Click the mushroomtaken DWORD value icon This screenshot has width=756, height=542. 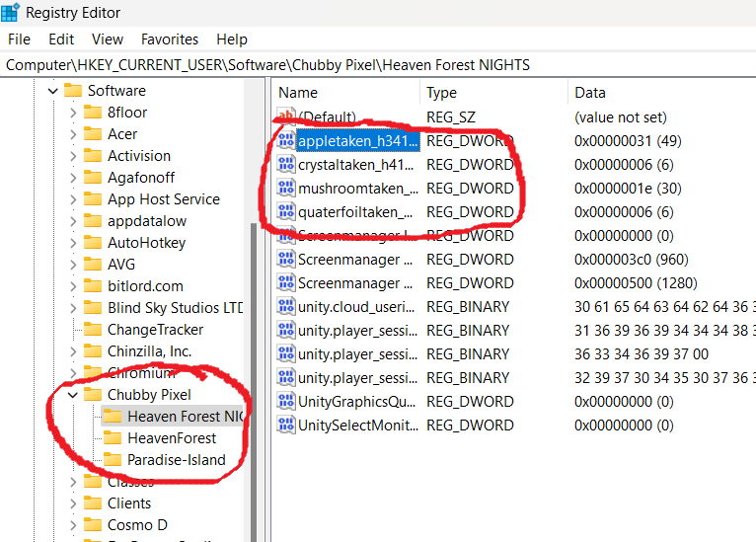tap(286, 188)
